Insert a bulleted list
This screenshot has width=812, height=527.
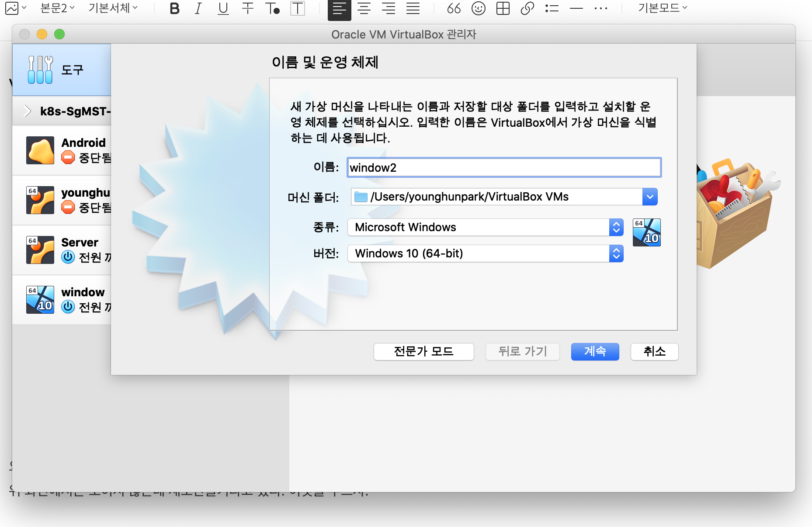[x=552, y=8]
